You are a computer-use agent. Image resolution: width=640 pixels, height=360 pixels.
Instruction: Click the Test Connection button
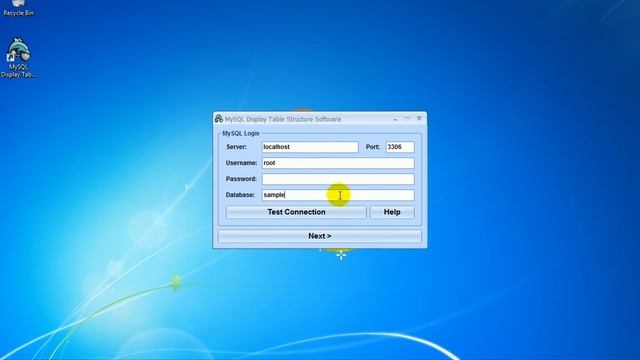click(296, 212)
